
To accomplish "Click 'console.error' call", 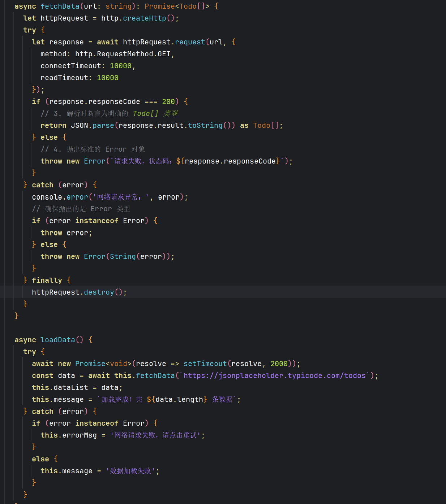I will (x=60, y=197).
